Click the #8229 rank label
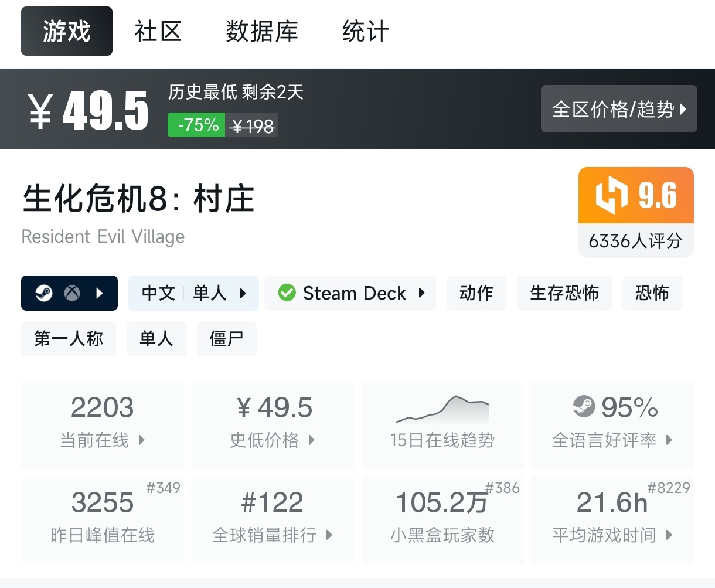 pyautogui.click(x=669, y=488)
